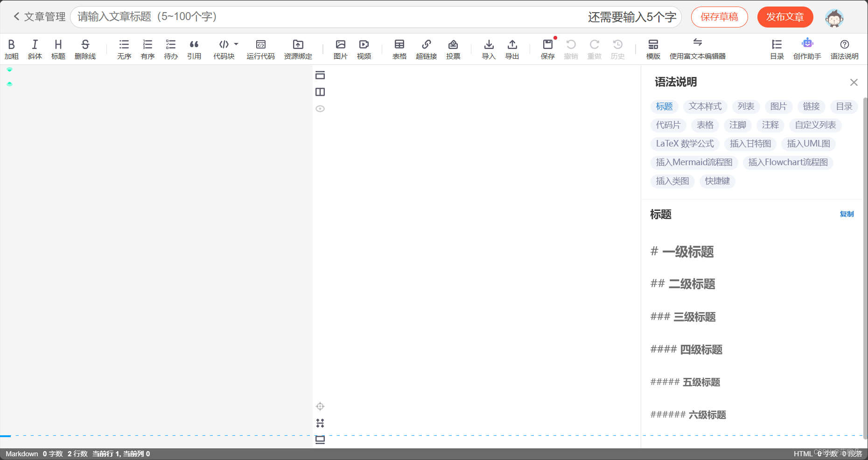The height and width of the screenshot is (460, 868).
Task: Toggle the preview eye icon
Action: click(320, 109)
